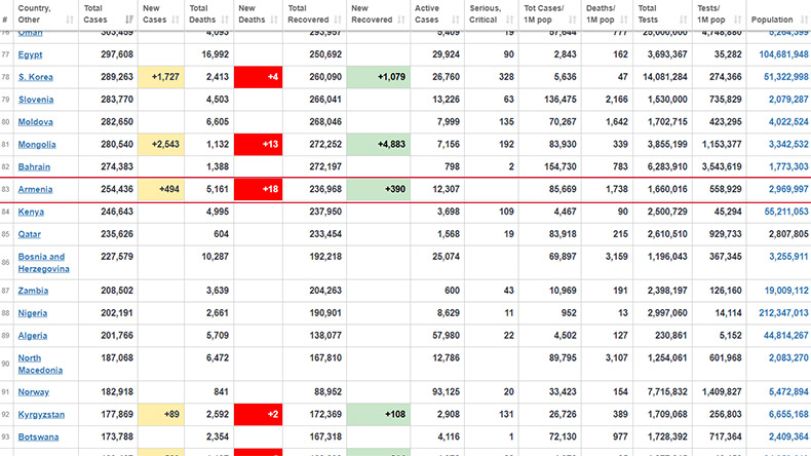Click the New Deaths sort icon
This screenshot has height=456, width=811.
click(x=274, y=20)
